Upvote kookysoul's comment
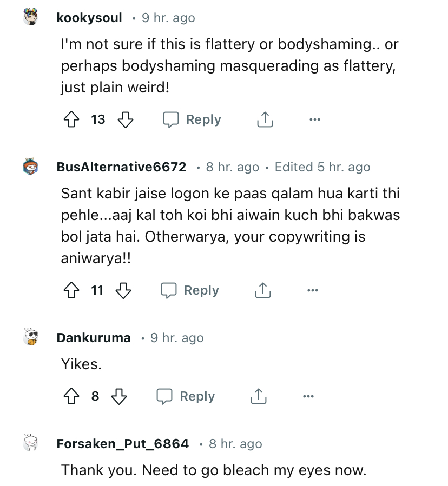 [71, 119]
